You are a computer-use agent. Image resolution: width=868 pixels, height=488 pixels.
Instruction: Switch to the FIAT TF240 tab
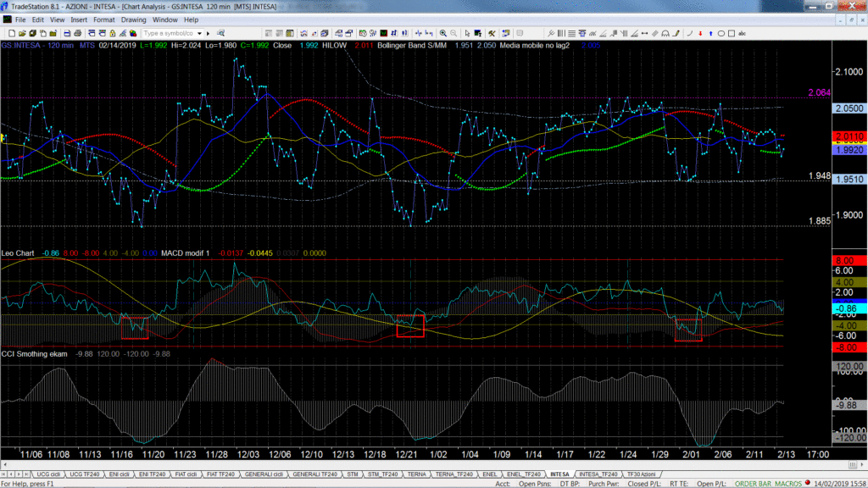[220, 474]
